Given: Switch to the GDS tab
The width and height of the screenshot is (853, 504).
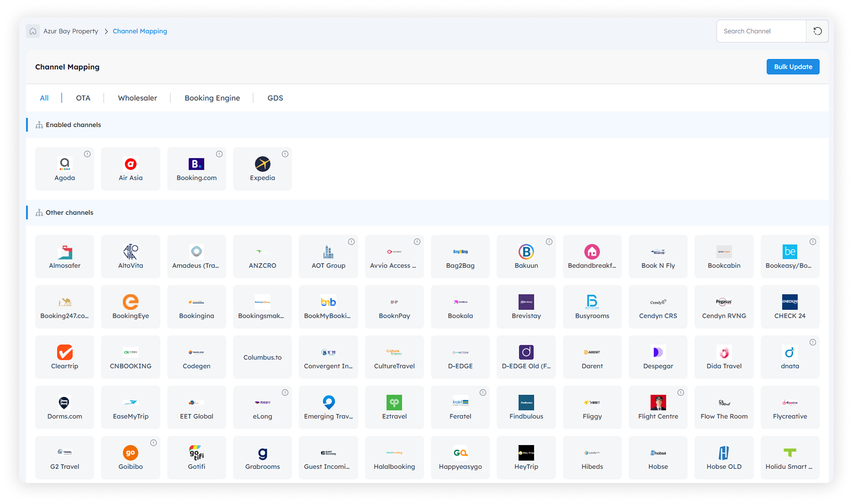Looking at the screenshot, I should 275,98.
